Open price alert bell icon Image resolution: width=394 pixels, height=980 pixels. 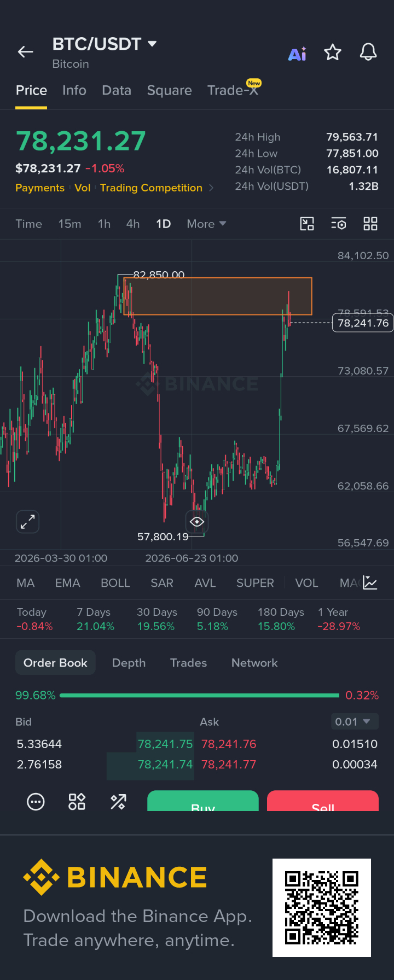(368, 52)
